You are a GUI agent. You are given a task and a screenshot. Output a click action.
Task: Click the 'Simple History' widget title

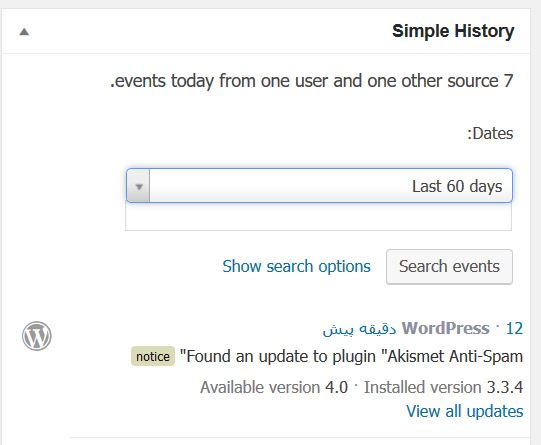coord(453,31)
